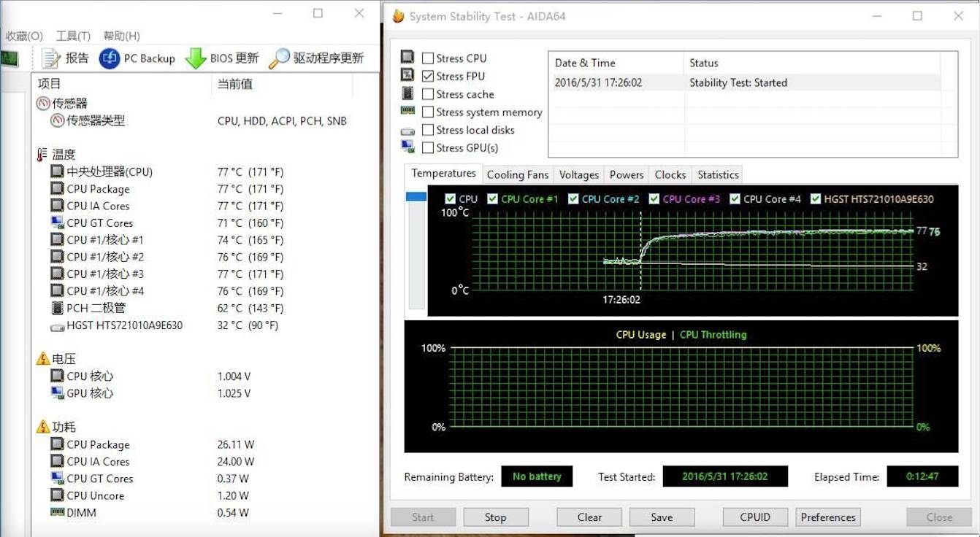This screenshot has width=980, height=537.
Task: Enable the Stress GPU(s) checkbox
Action: 428,147
